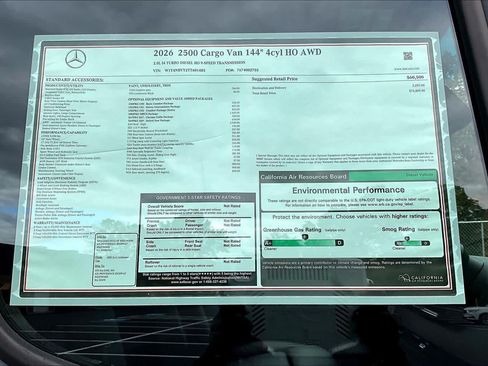Click the 'PAINT, UPHOLSTERY, TRIM' heading
The image size is (488, 366).
click(149, 86)
